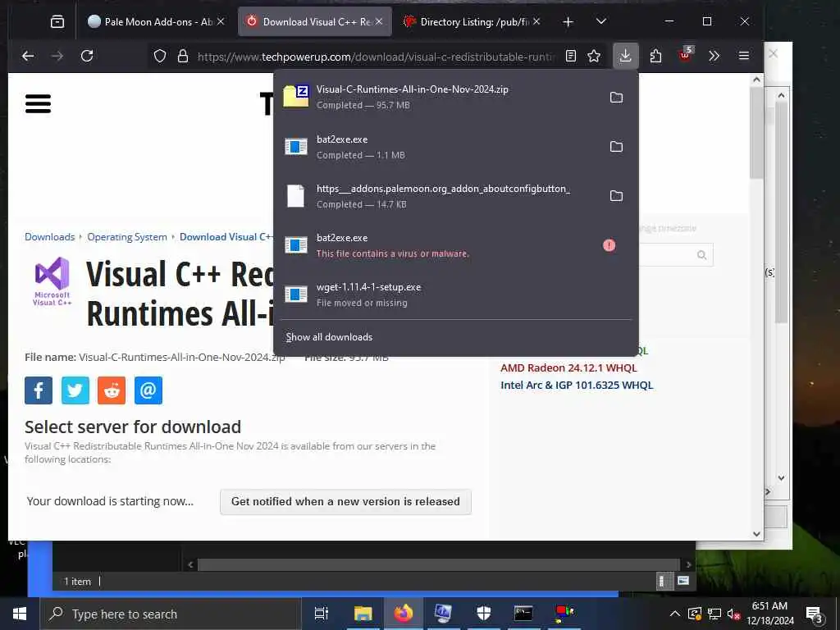
Task: Open Windows Security shield on taskbar
Action: 484,614
